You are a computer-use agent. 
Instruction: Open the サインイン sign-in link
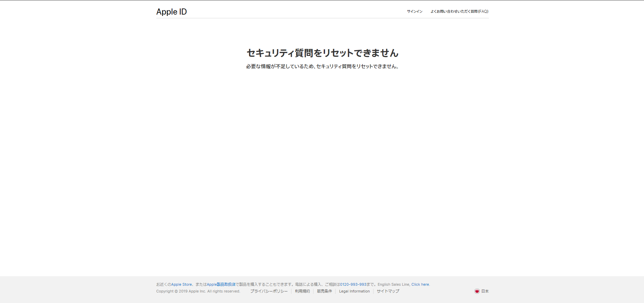point(414,12)
